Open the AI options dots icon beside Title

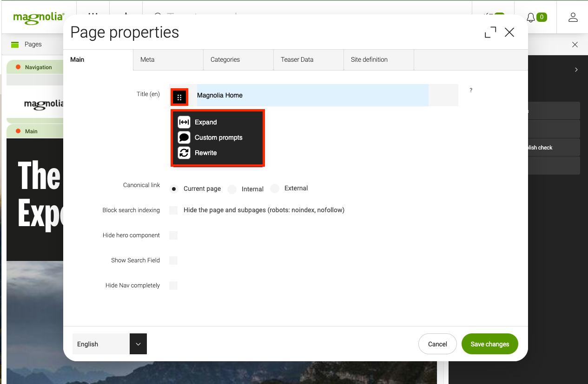pos(179,97)
